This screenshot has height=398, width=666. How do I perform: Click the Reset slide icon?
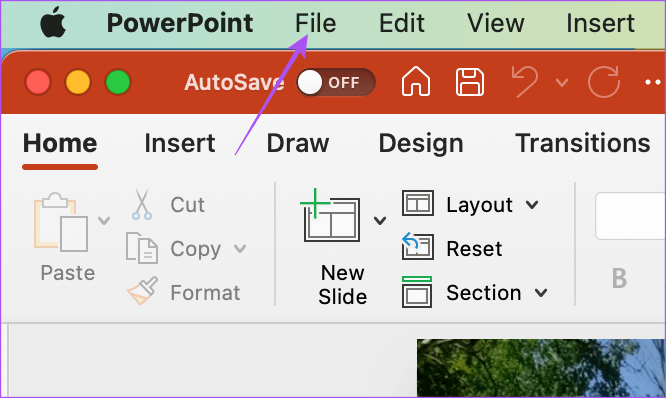tap(418, 246)
